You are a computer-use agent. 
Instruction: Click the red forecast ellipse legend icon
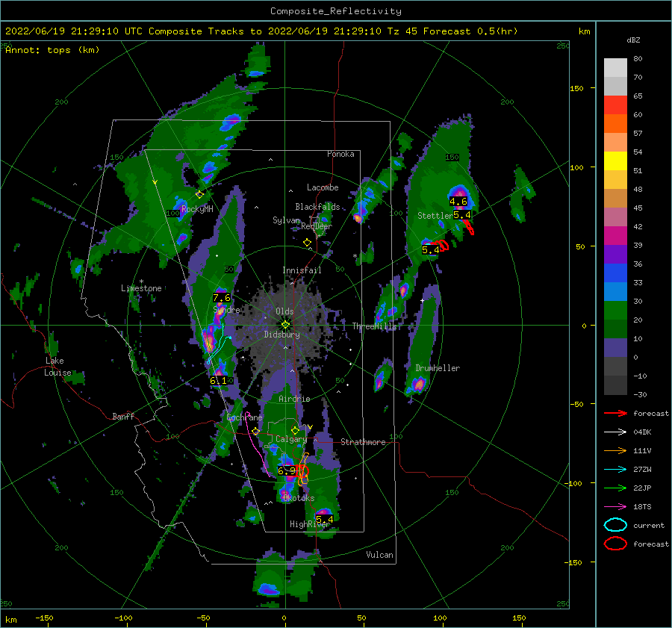pyautogui.click(x=615, y=544)
